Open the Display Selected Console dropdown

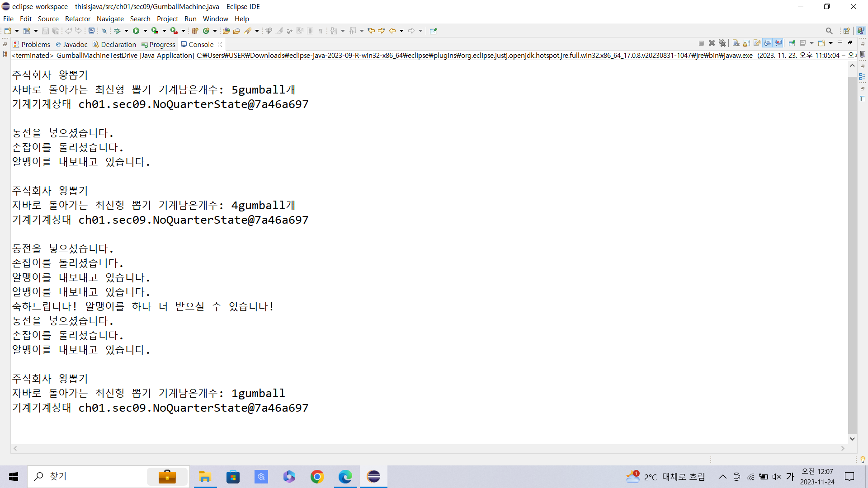(x=811, y=43)
